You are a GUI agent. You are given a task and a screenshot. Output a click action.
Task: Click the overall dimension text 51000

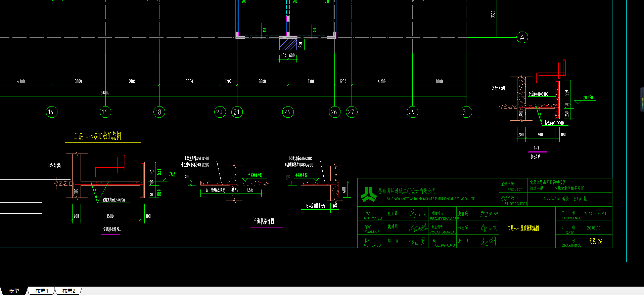point(105,93)
